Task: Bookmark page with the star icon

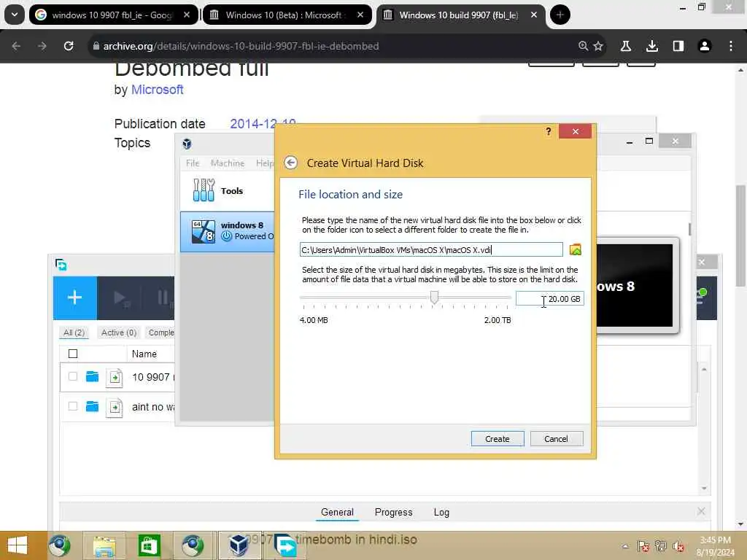Action: point(598,46)
